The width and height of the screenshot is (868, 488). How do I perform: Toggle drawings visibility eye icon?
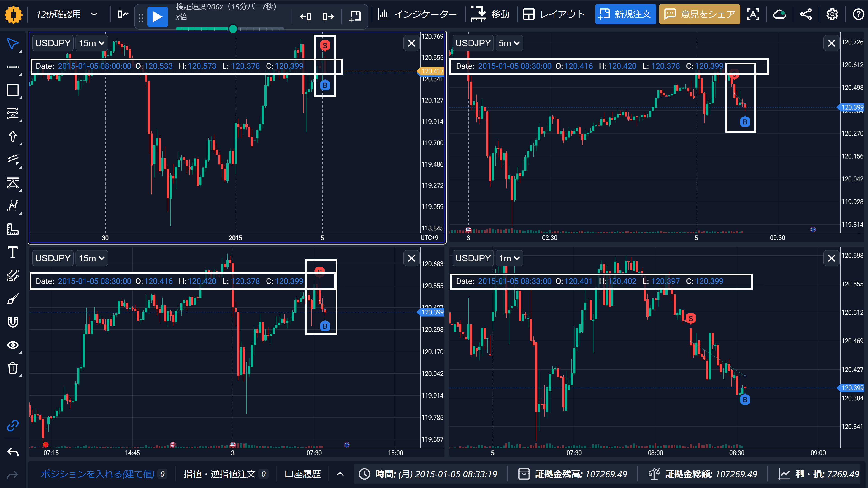coord(13,345)
